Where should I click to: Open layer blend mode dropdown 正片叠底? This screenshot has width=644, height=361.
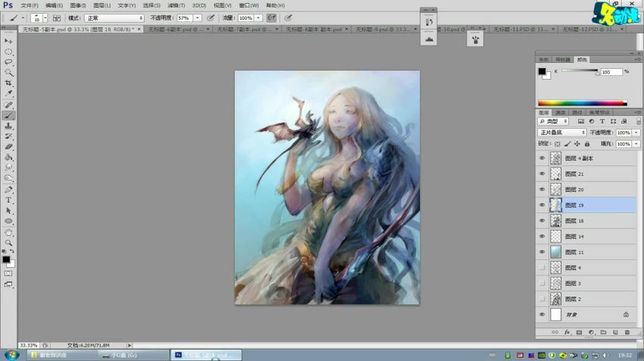click(561, 133)
